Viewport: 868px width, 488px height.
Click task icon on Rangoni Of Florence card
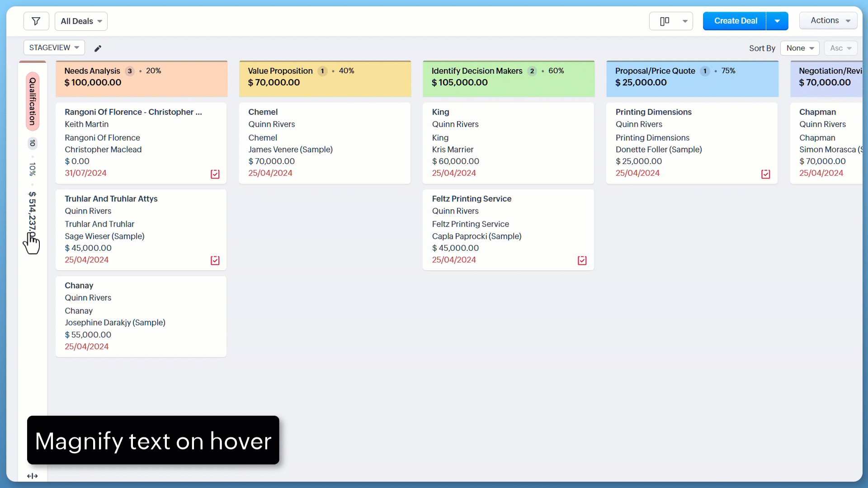coord(215,174)
